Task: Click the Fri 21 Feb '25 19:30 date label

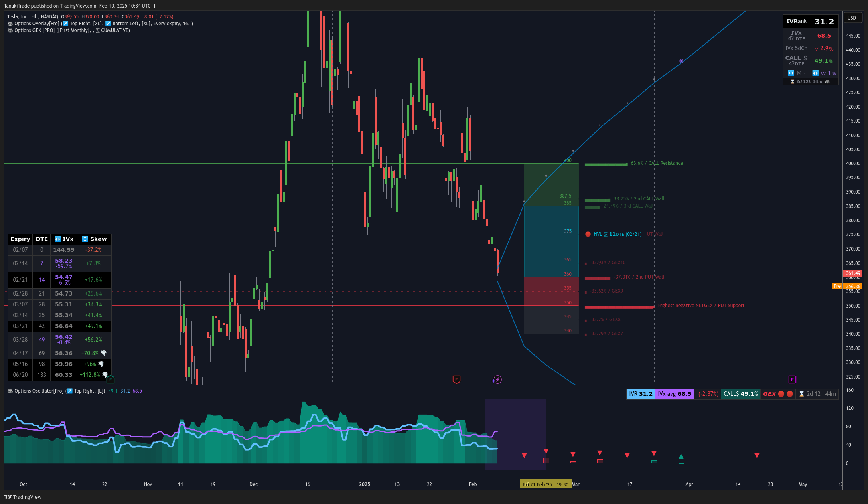Action: coord(546,484)
